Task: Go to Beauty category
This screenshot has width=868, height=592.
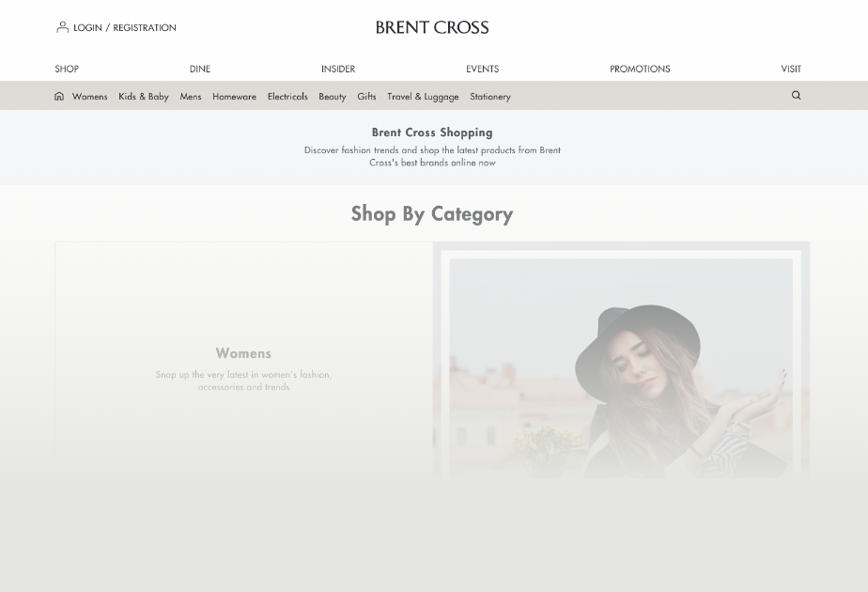Action: pyautogui.click(x=333, y=97)
